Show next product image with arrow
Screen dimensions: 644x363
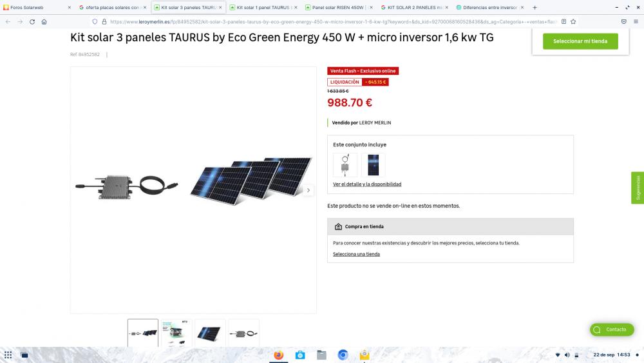coord(308,190)
